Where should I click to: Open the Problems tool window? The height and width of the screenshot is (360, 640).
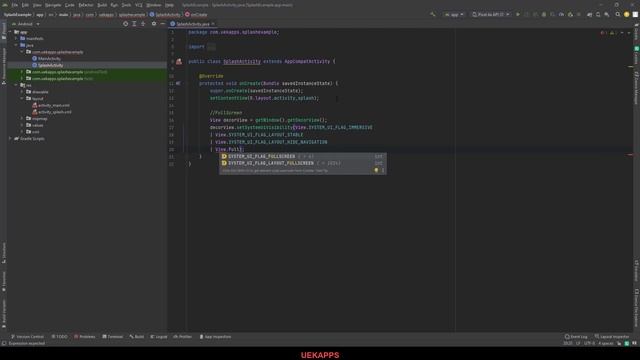[x=84, y=337]
